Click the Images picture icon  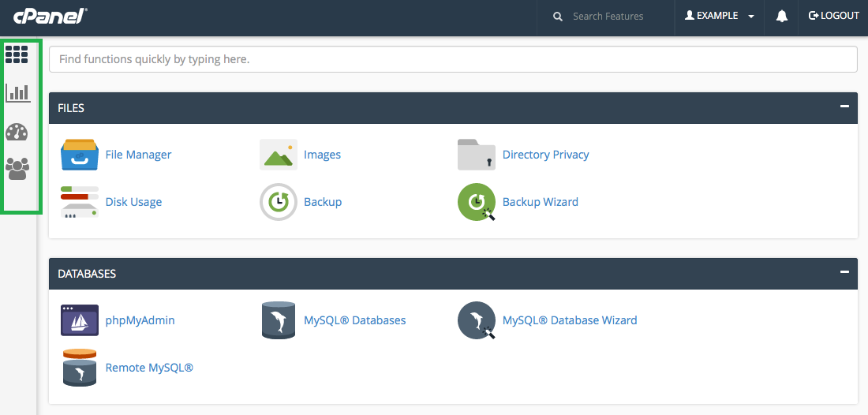click(279, 155)
